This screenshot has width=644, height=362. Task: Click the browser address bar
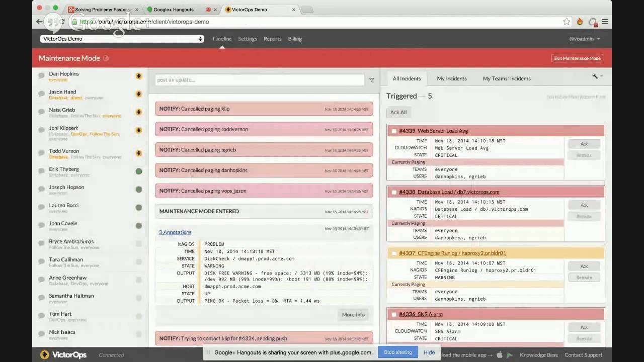(314, 22)
